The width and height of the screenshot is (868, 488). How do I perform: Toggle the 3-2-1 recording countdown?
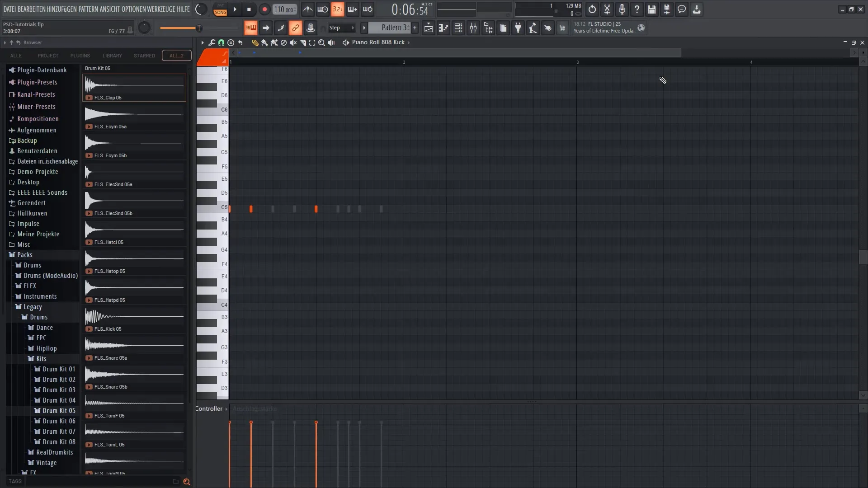coord(338,9)
